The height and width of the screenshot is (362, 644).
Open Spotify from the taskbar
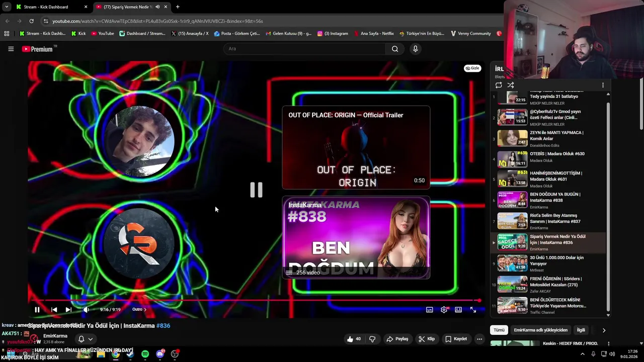click(x=145, y=354)
